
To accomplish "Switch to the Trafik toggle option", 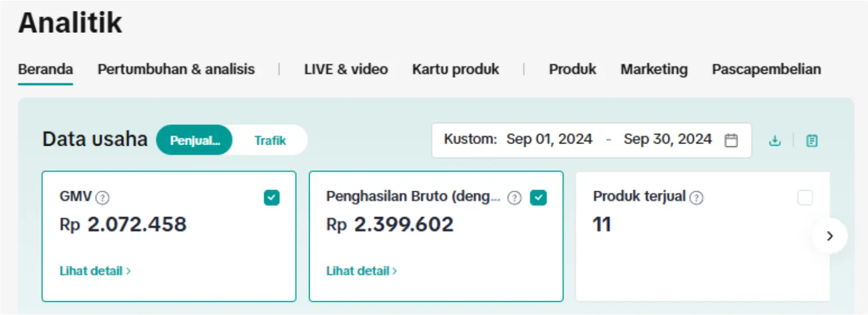I will tap(270, 140).
